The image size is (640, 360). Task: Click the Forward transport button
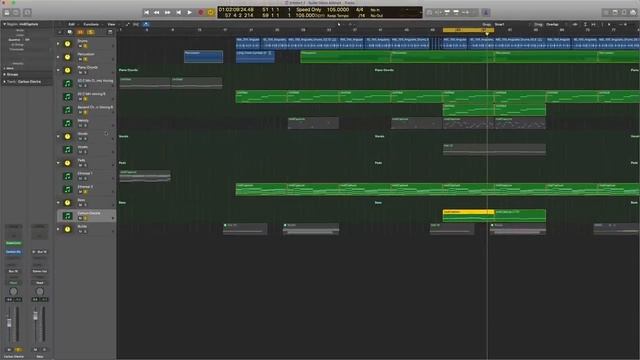tap(167, 13)
